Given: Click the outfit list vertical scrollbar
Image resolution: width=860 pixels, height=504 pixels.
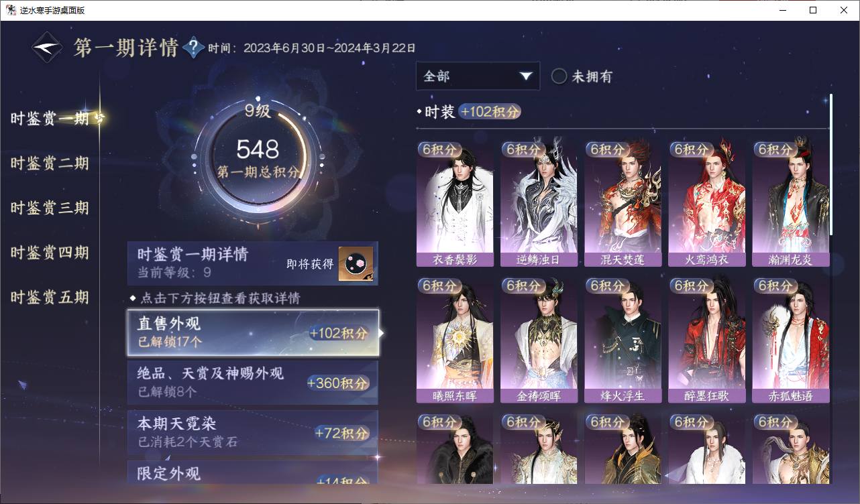Looking at the screenshot, I should click(831, 164).
